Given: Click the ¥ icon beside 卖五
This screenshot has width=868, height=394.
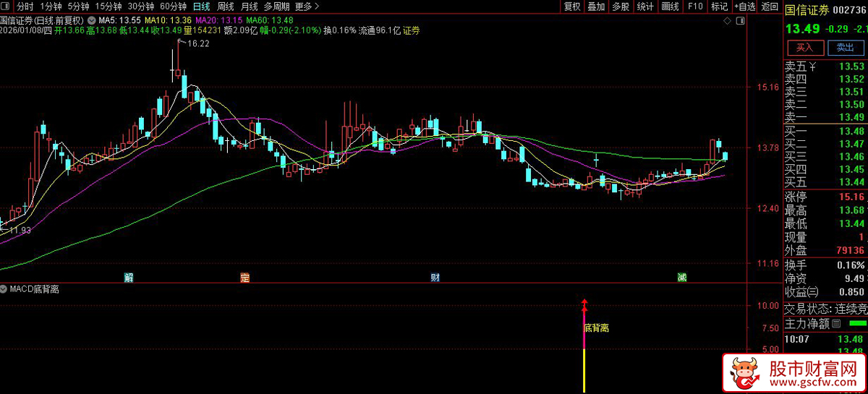Looking at the screenshot, I should coord(813,67).
